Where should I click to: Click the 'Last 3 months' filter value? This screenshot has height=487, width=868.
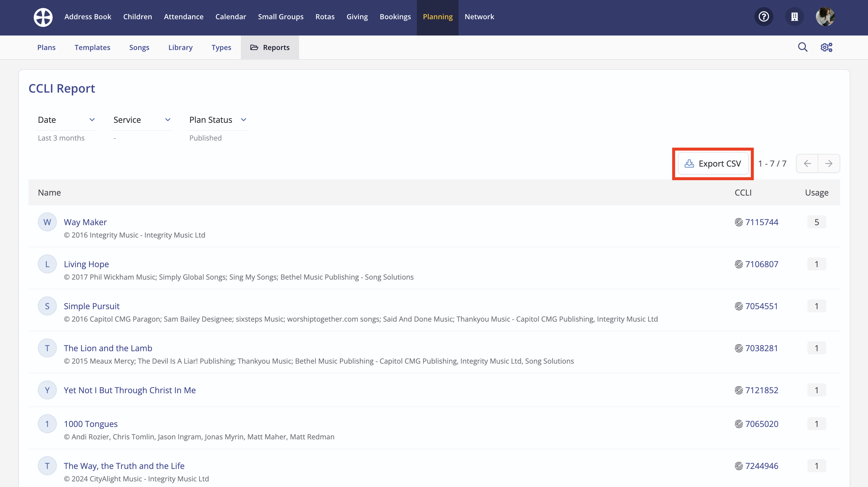tap(61, 138)
